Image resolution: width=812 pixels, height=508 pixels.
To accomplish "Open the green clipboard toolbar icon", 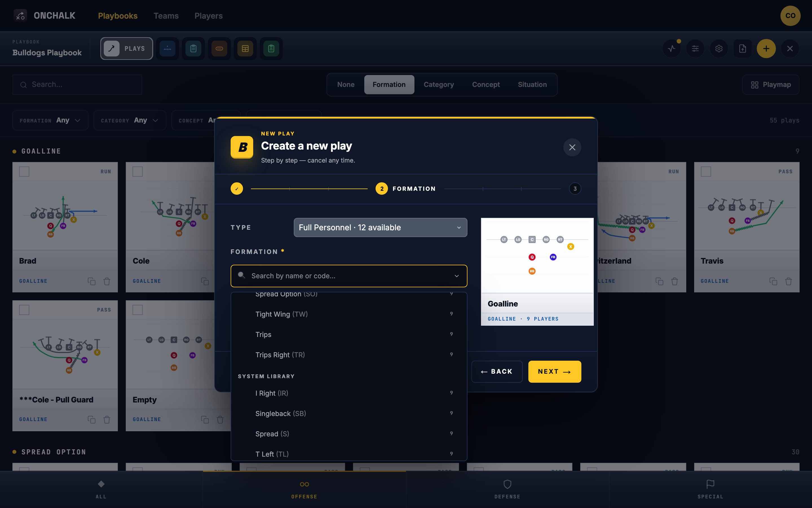I will 271,49.
